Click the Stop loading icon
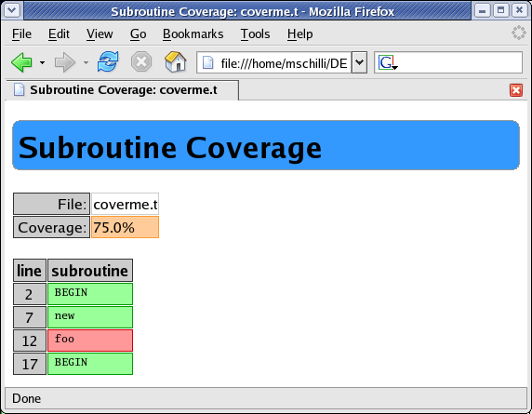This screenshot has width=532, height=414. pyautogui.click(x=141, y=61)
